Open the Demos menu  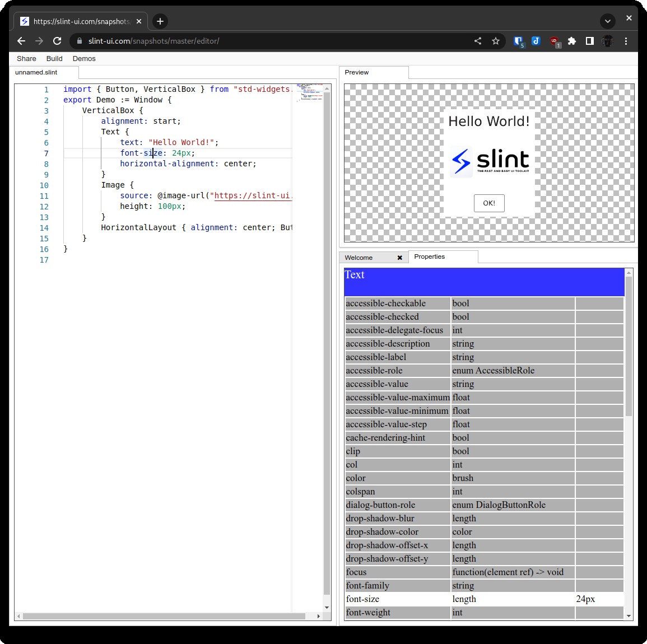(84, 59)
